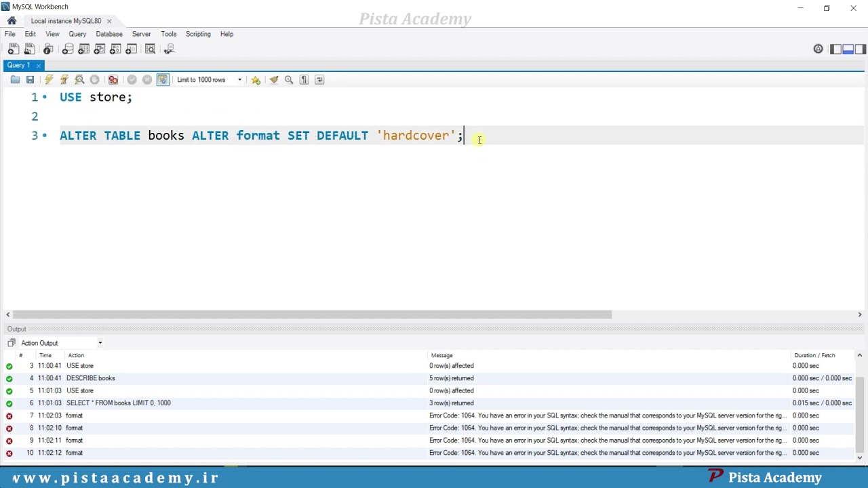Toggle bottom output panel visibility

click(x=848, y=49)
